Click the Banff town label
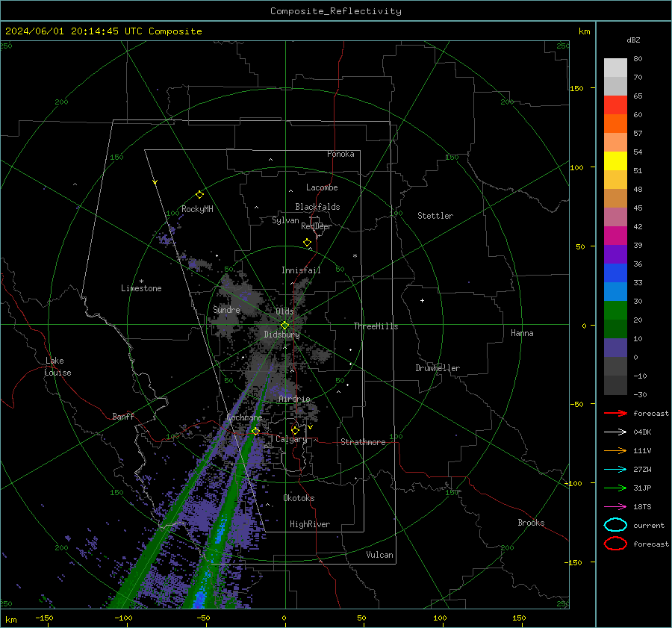 point(123,416)
